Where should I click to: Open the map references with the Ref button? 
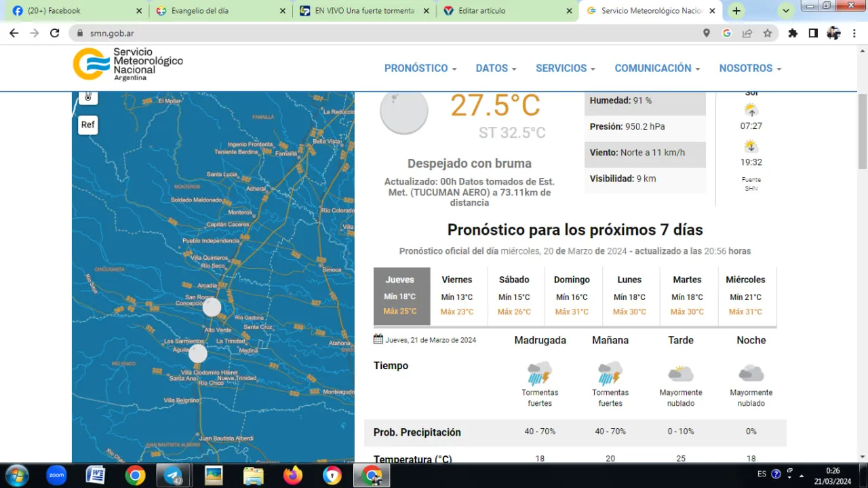[x=87, y=124]
